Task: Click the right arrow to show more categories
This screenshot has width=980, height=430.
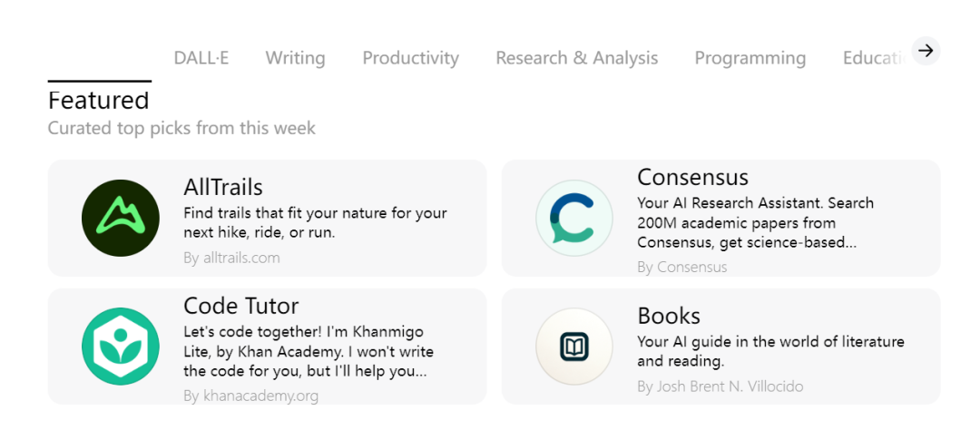Action: pyautogui.click(x=926, y=51)
